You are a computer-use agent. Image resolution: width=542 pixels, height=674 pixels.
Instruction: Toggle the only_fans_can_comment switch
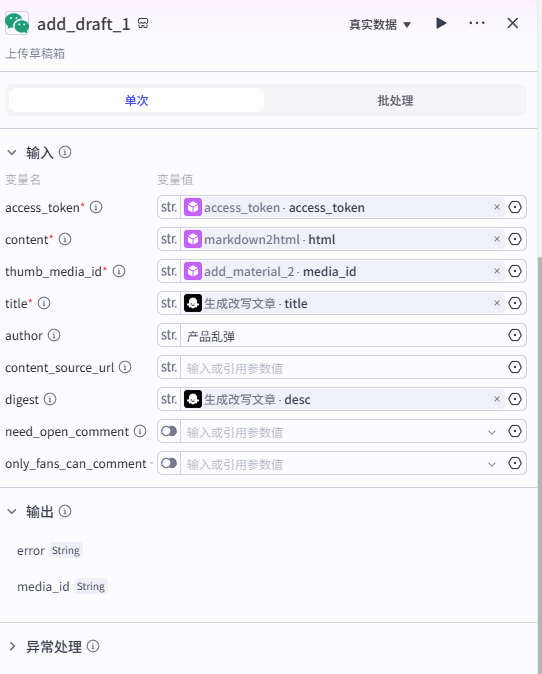[x=169, y=463]
